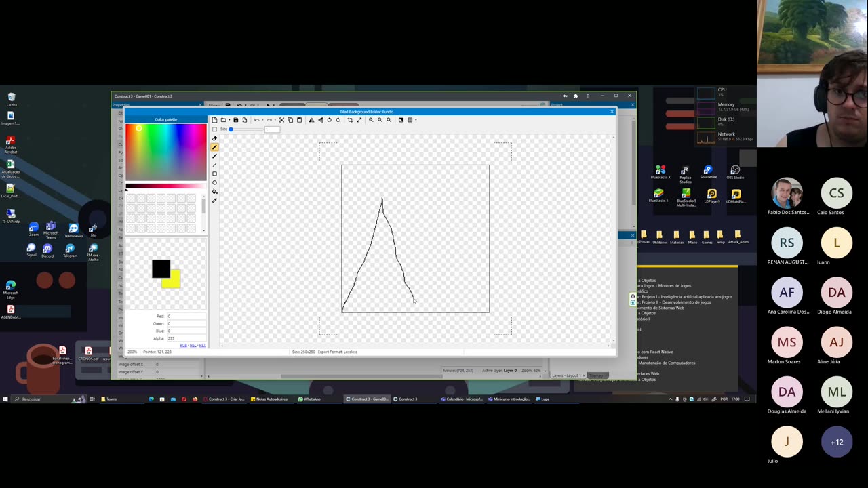Click the Redo arrow icon
This screenshot has height=488, width=868.
pos(269,120)
